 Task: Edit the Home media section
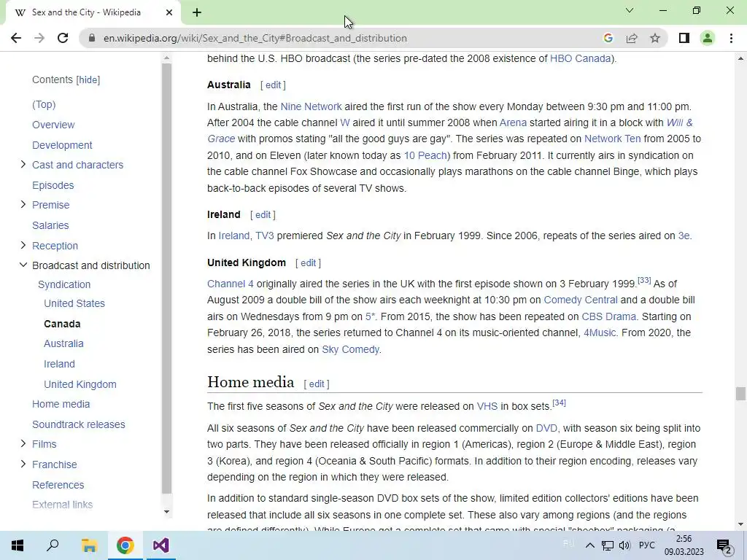pyautogui.click(x=317, y=384)
